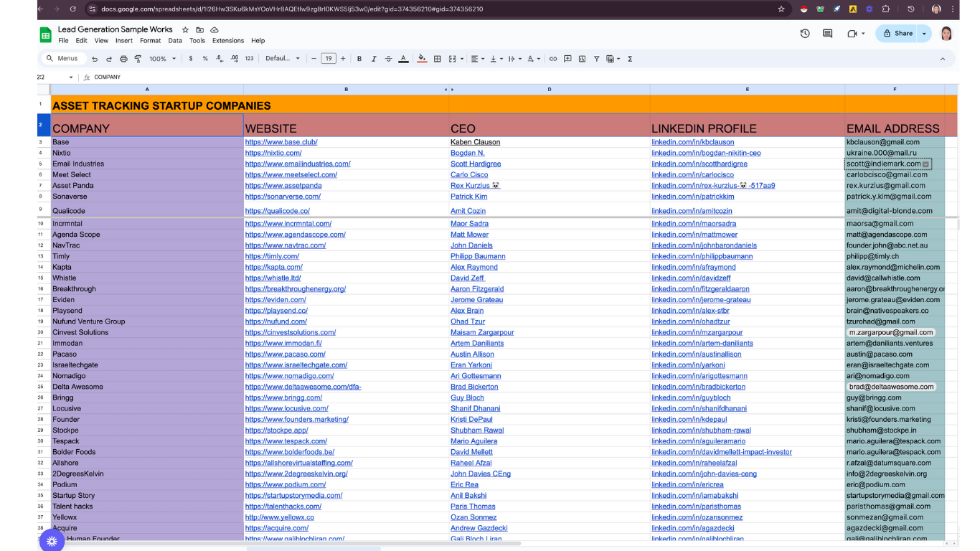Click the Functions sigma icon

point(630,59)
